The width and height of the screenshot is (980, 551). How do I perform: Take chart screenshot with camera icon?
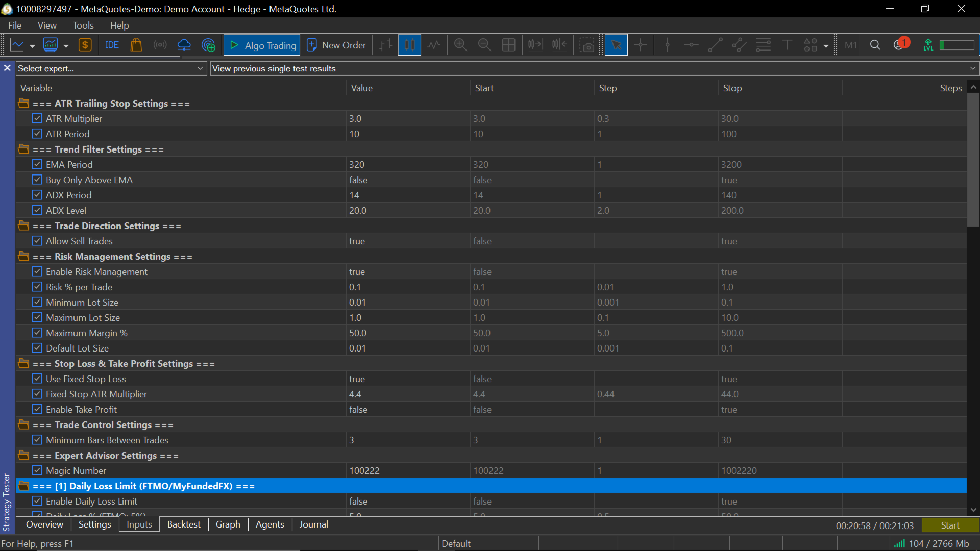click(587, 45)
